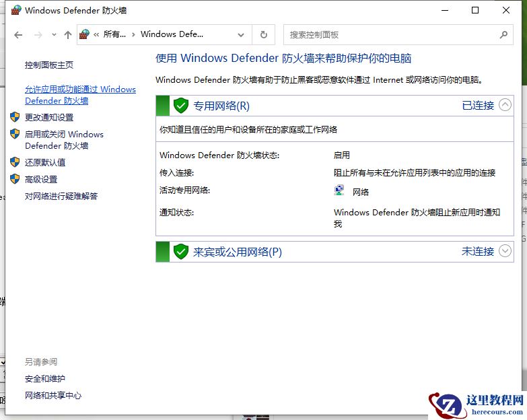Viewport: 527px width, 420px height.
Task: Expand 来宾或公用网络 section with chevron
Action: coord(505,251)
